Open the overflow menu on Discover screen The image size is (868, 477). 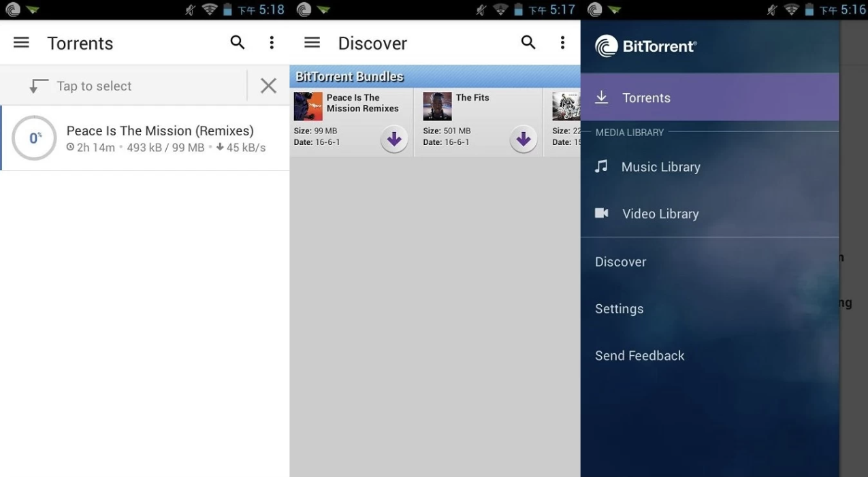pyautogui.click(x=562, y=43)
